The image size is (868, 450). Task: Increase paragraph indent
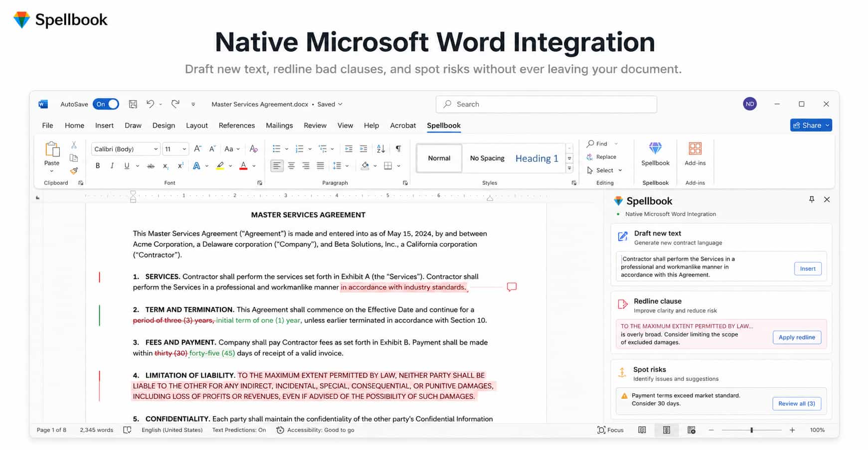coord(363,149)
